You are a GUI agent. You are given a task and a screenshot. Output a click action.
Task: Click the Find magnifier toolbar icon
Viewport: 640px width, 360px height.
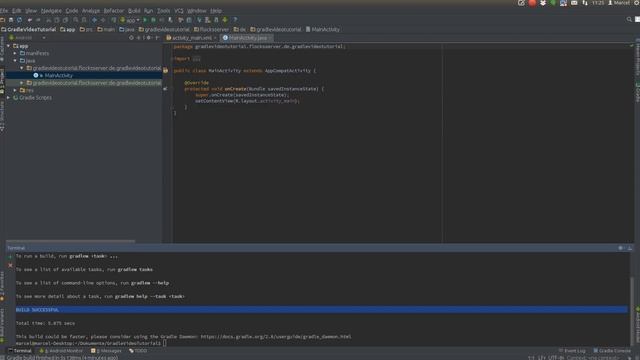pos(76,20)
